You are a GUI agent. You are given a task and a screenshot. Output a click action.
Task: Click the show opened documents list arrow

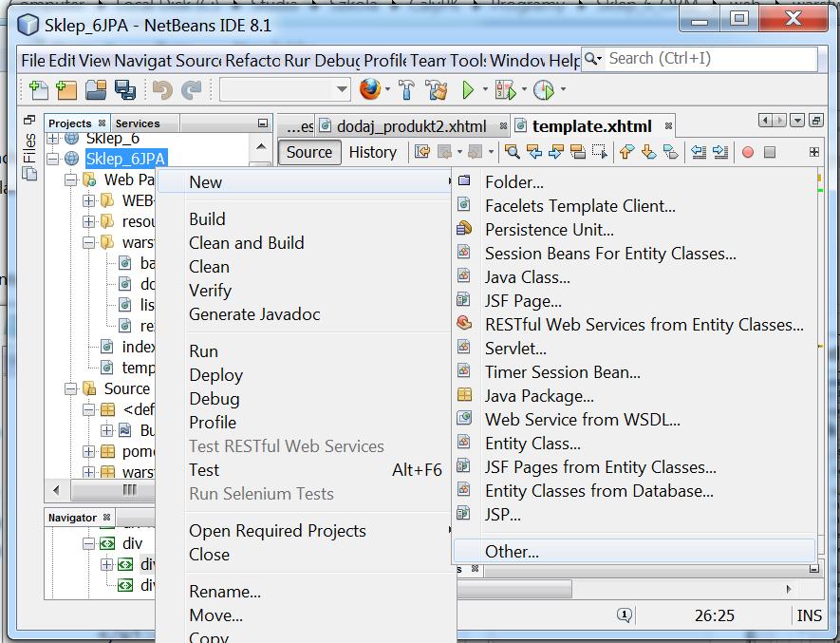pos(797,121)
